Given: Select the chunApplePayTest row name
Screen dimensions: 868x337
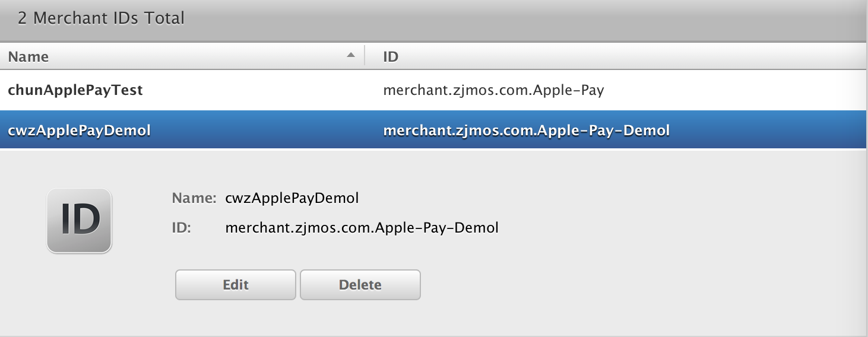Looking at the screenshot, I should [75, 90].
